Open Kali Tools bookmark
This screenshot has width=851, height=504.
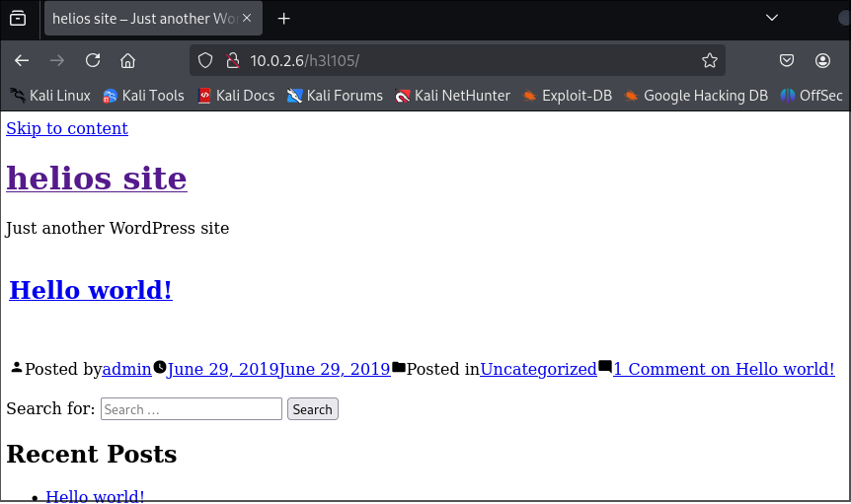tap(143, 96)
